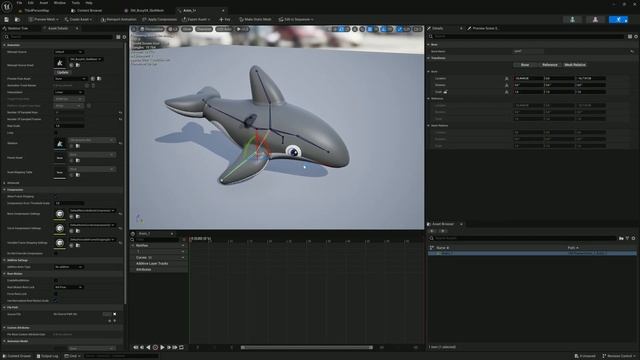Toggle Allow Frame Stripping checkbox
This screenshot has width=640, height=360.
56,196
